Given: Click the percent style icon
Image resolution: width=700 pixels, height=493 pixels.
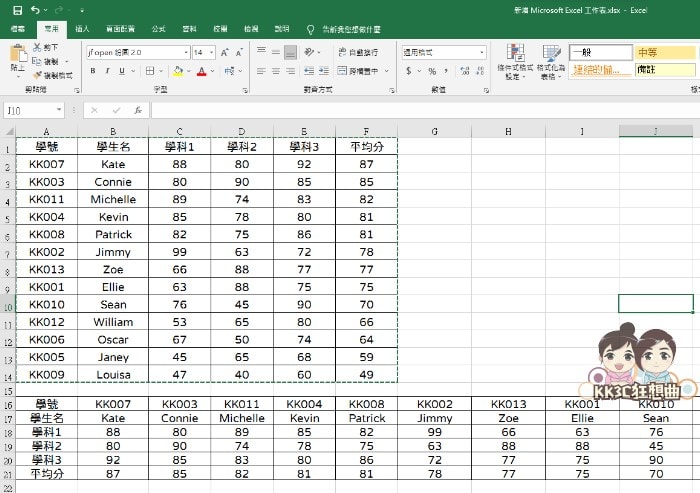Looking at the screenshot, I should point(432,71).
